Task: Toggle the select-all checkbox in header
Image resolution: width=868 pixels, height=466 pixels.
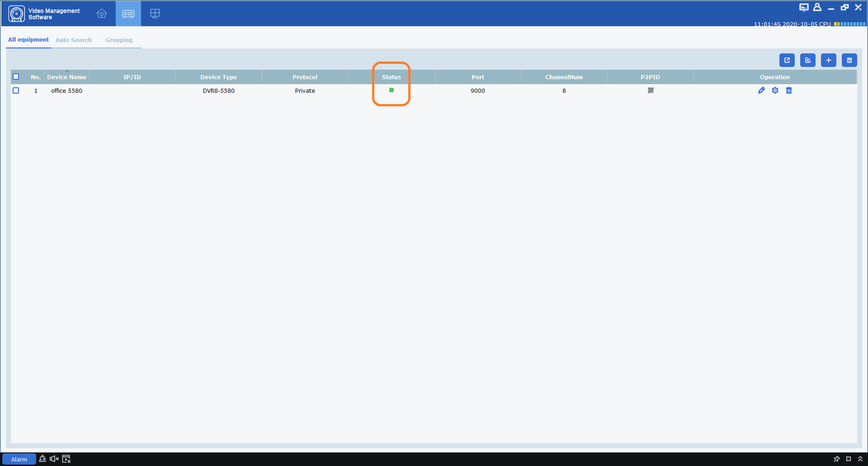Action: [x=16, y=76]
